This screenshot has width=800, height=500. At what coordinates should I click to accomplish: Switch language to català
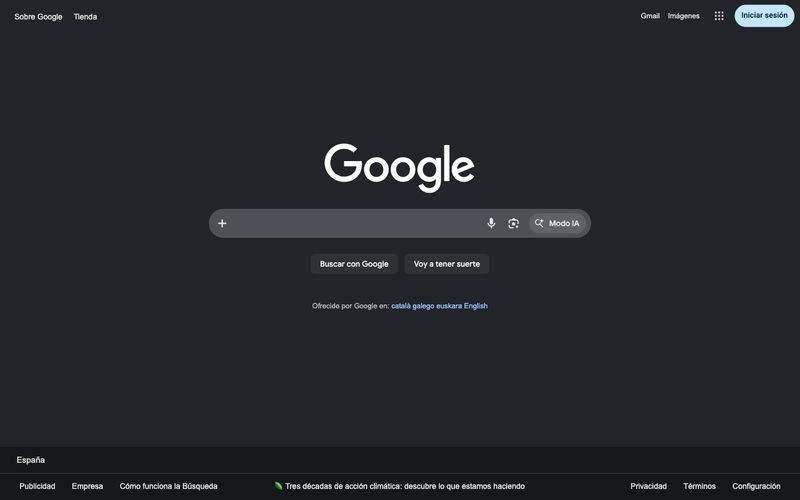point(401,306)
